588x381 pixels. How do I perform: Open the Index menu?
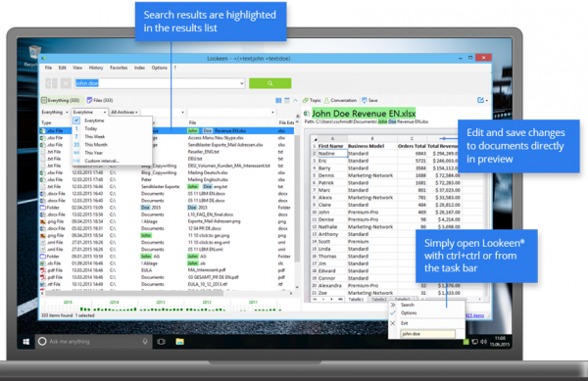point(139,68)
